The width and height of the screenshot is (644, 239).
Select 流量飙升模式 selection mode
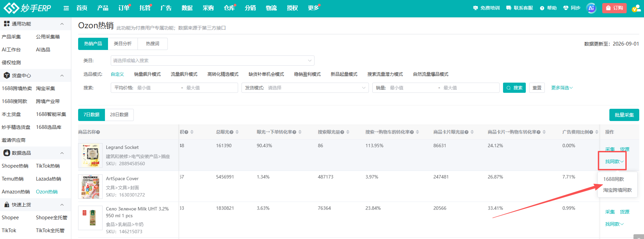click(x=184, y=74)
